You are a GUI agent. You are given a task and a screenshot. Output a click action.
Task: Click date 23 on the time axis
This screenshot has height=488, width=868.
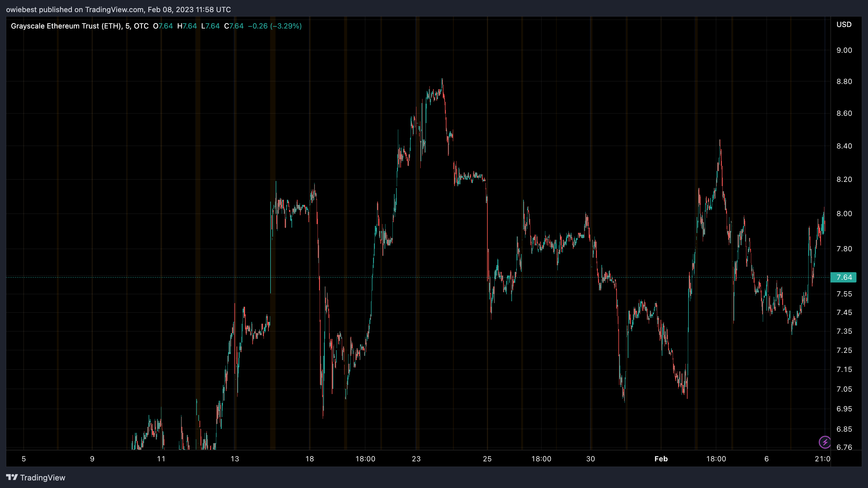point(416,459)
